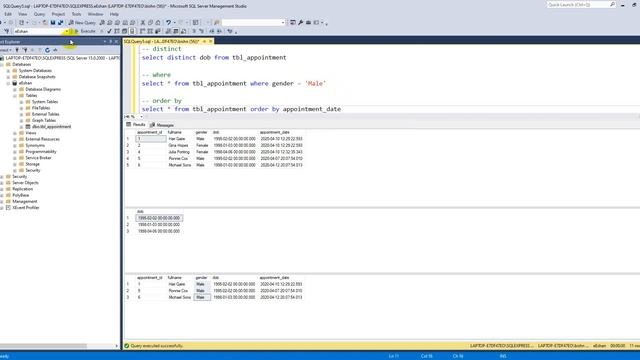640x360 pixels.
Task: Click Disconnect icon in Object Explorer
Action: [25, 50]
